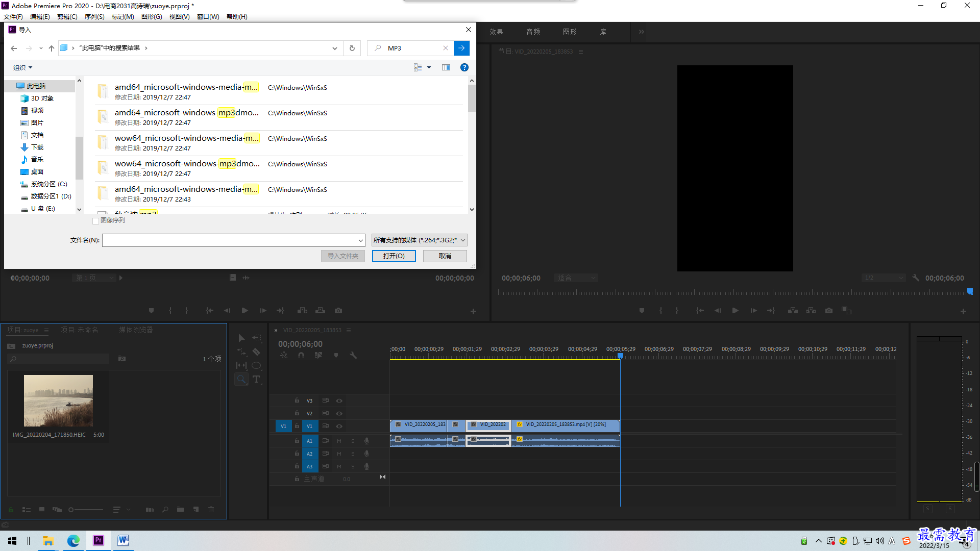Switch to 音频 workspace tab
980x551 pixels.
click(x=533, y=32)
